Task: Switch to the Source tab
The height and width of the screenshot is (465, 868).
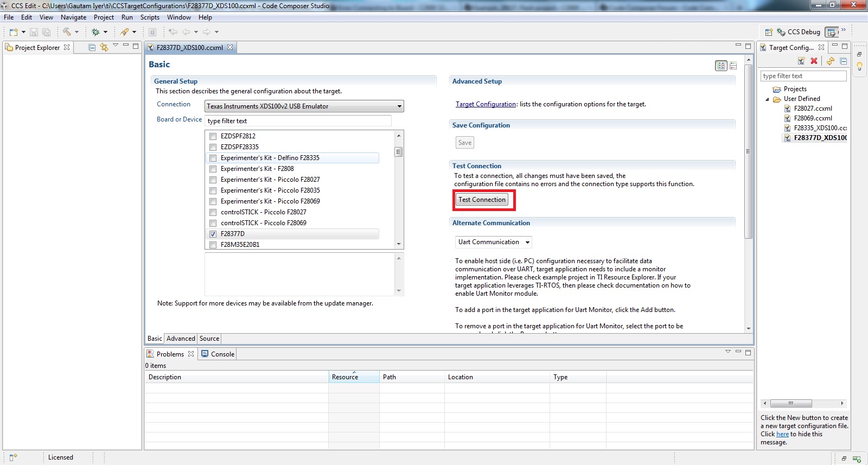Action: coord(209,339)
